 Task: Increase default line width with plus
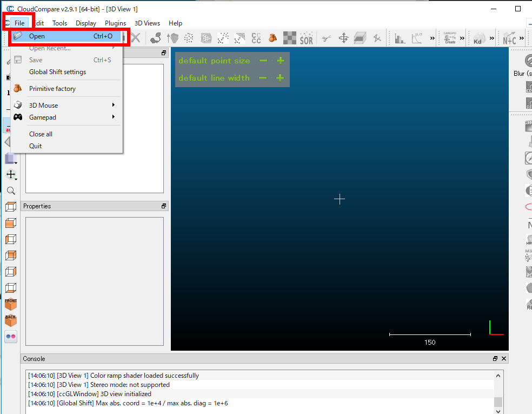[280, 78]
